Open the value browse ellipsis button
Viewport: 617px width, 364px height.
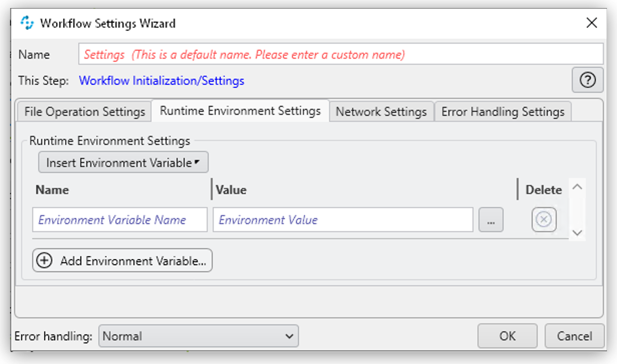coord(491,220)
